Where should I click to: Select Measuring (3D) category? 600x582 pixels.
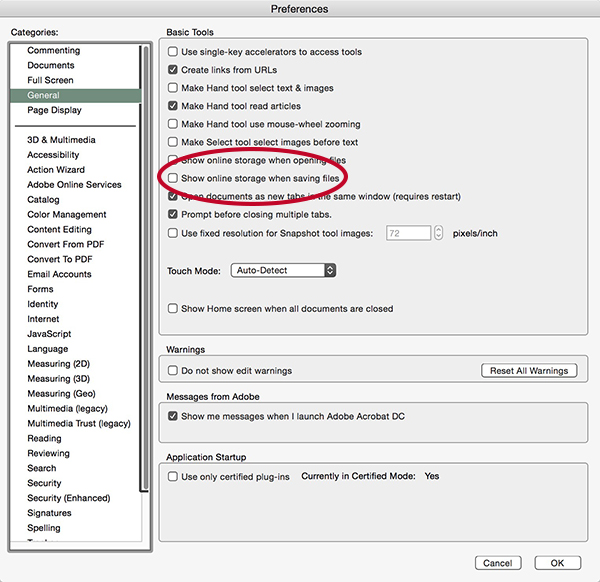pos(59,379)
